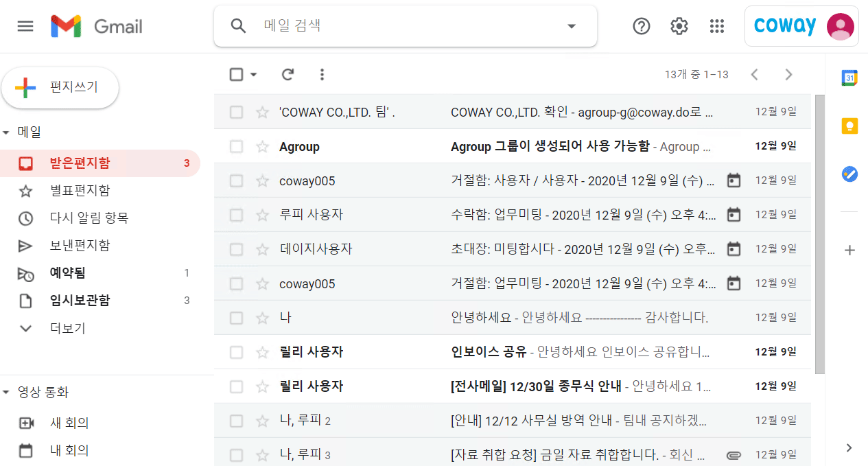Image resolution: width=868 pixels, height=466 pixels.
Task: Open 임시보관함 folder
Action: (x=100, y=301)
